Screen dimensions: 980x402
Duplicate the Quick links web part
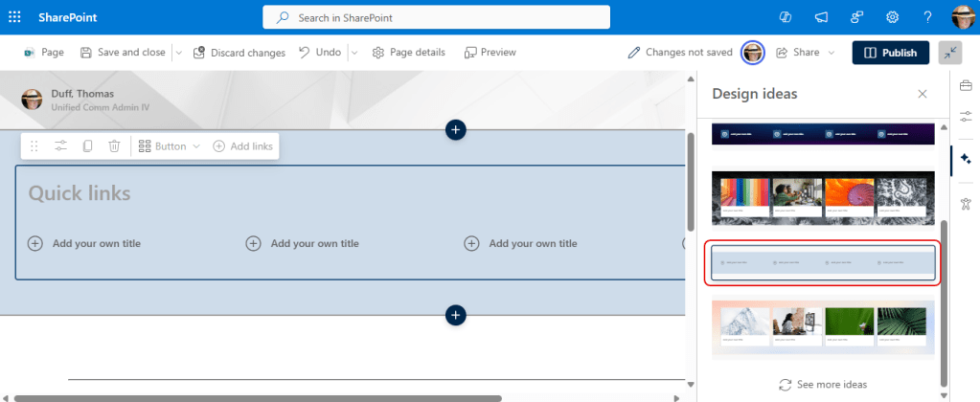[x=87, y=146]
